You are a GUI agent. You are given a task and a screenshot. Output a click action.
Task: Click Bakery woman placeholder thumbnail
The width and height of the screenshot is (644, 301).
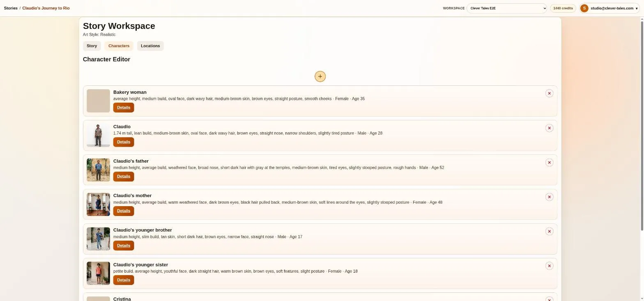pos(98,101)
